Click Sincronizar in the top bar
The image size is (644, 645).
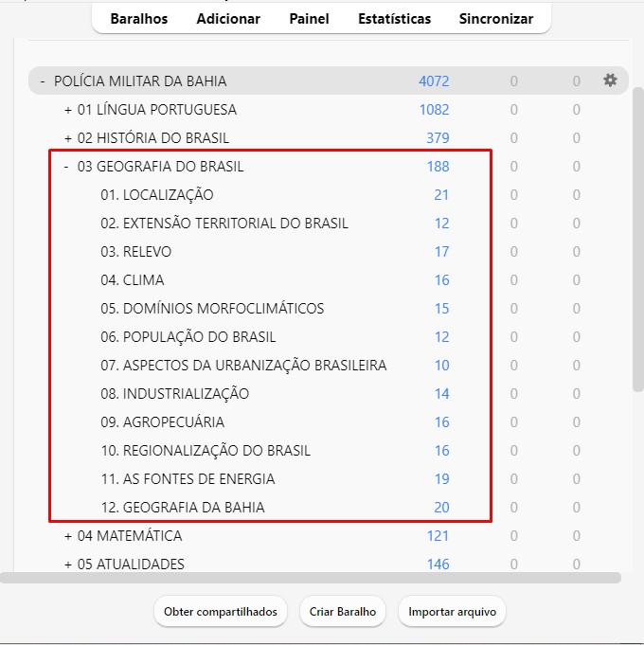click(x=496, y=19)
